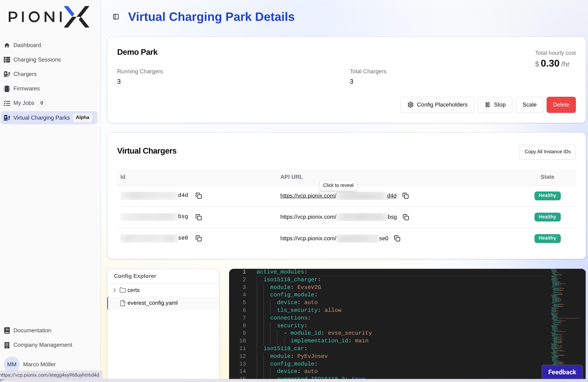Copy the Id ending in bsg

(x=199, y=217)
